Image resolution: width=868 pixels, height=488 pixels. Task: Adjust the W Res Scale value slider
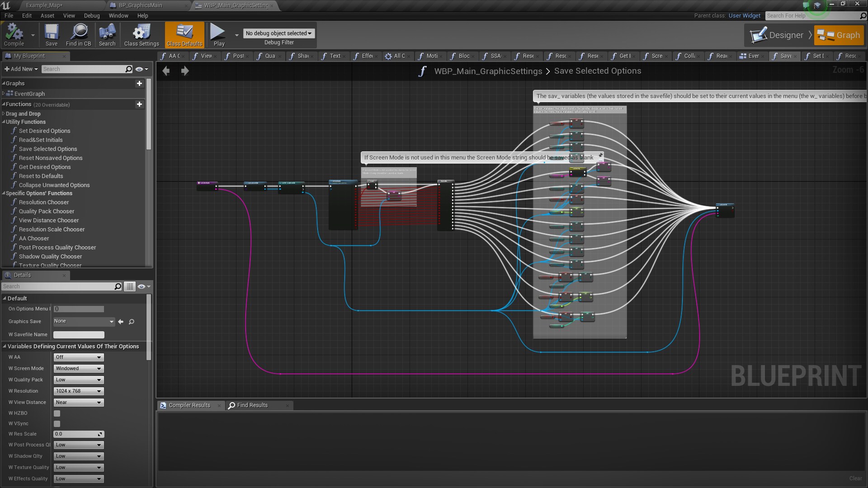tap(78, 434)
